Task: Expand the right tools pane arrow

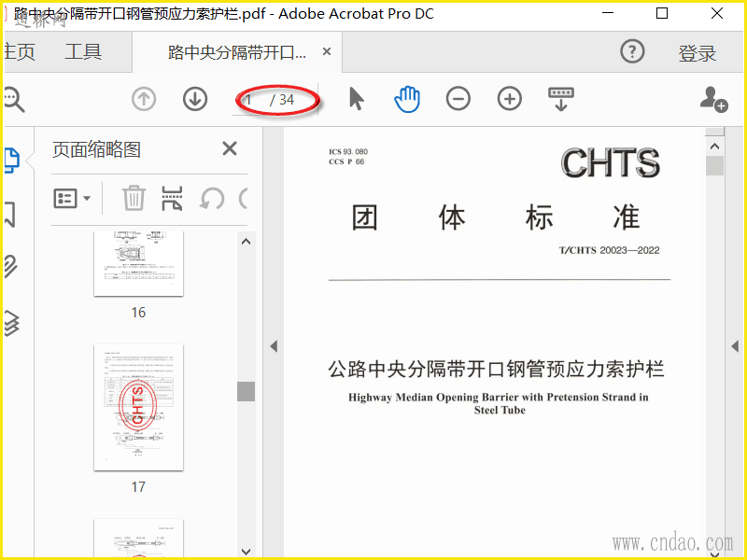Action: (x=735, y=346)
